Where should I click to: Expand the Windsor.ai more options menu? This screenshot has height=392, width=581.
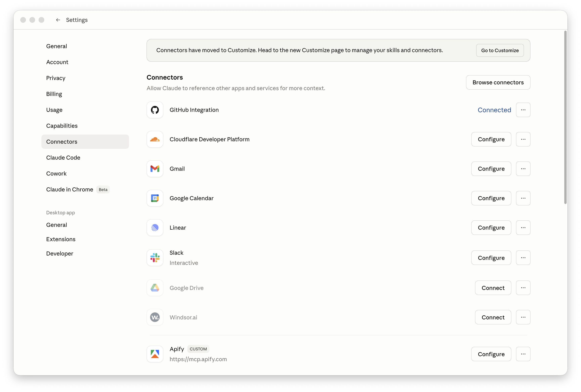point(523,317)
